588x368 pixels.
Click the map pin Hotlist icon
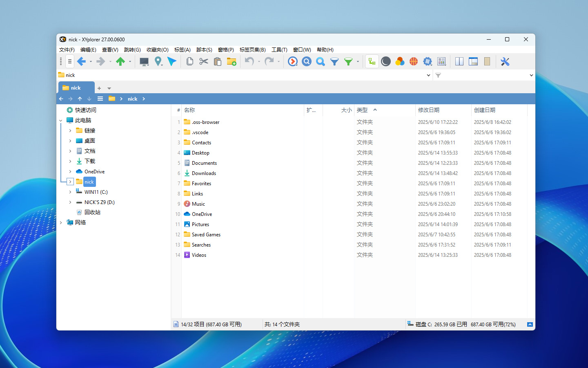(x=158, y=62)
